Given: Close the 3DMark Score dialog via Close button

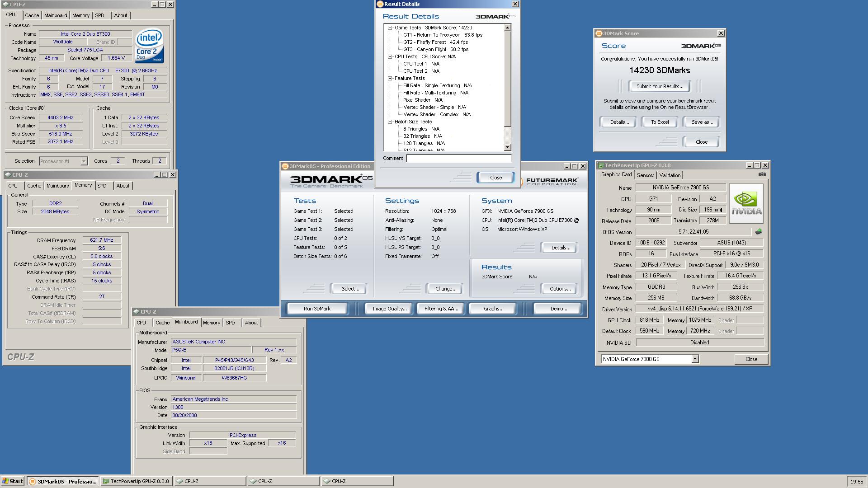Looking at the screenshot, I should (x=702, y=142).
